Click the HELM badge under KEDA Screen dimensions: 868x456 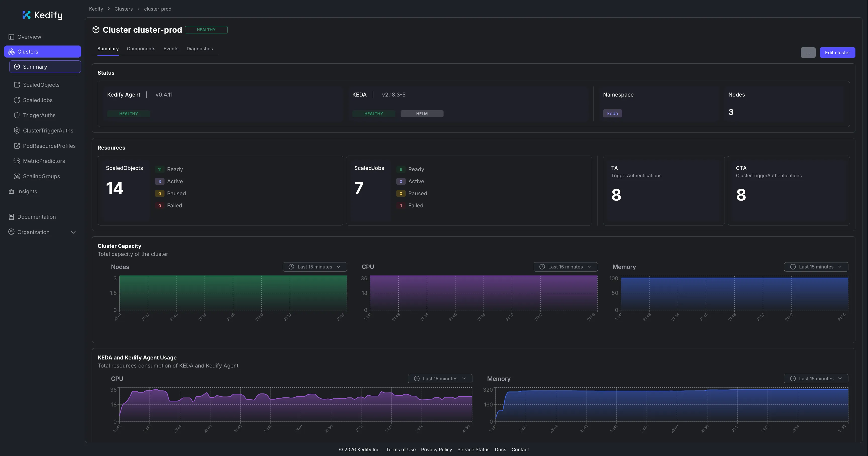coord(421,114)
